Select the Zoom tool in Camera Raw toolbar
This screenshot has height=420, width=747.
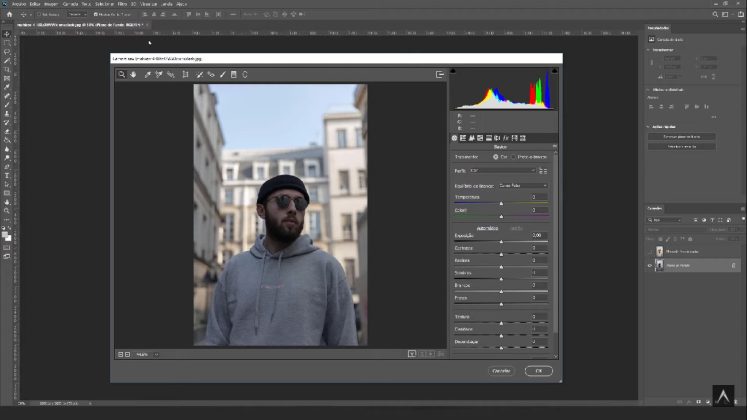pos(121,74)
